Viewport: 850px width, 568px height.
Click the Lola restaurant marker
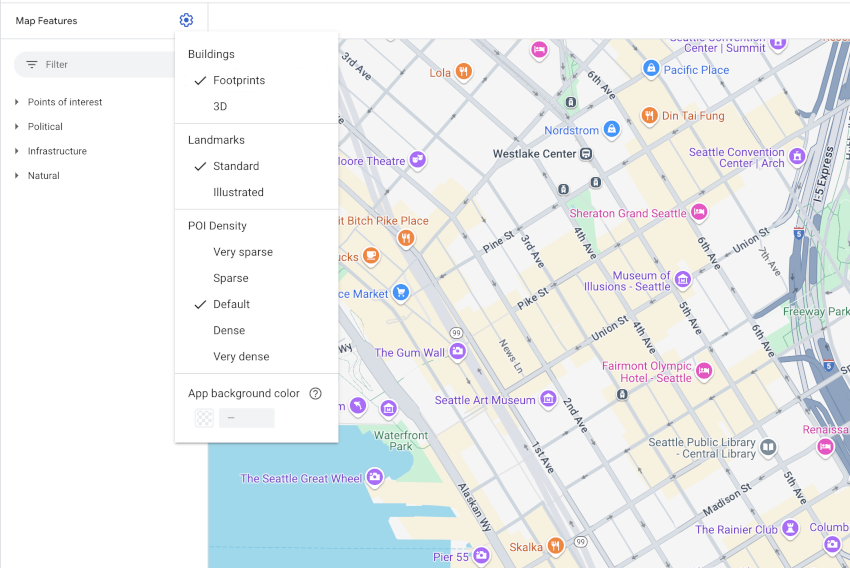point(463,72)
